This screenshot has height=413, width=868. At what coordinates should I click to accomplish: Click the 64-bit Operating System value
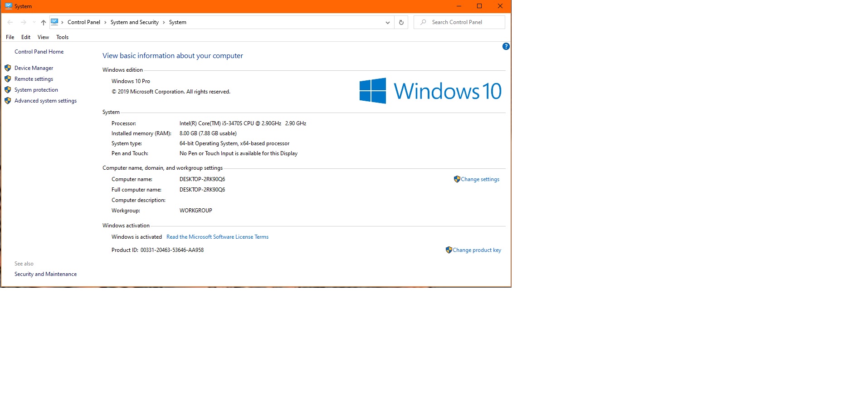pos(234,143)
